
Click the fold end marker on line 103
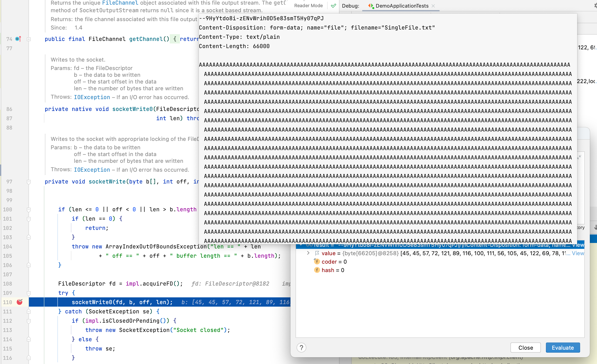point(28,237)
